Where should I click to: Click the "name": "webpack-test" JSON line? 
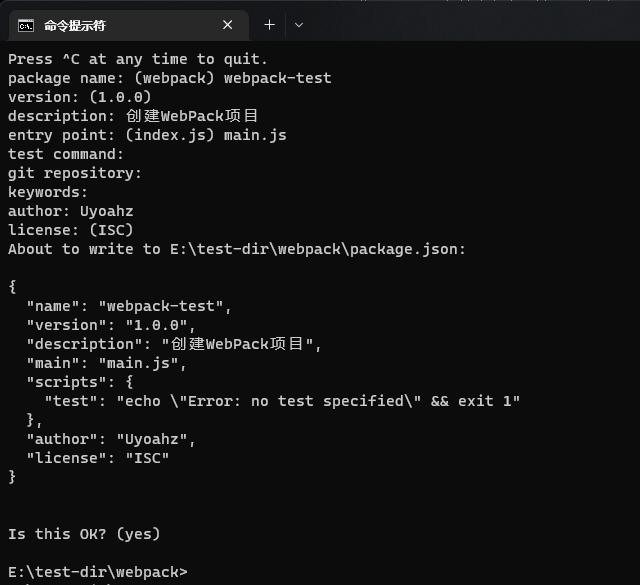(129, 306)
